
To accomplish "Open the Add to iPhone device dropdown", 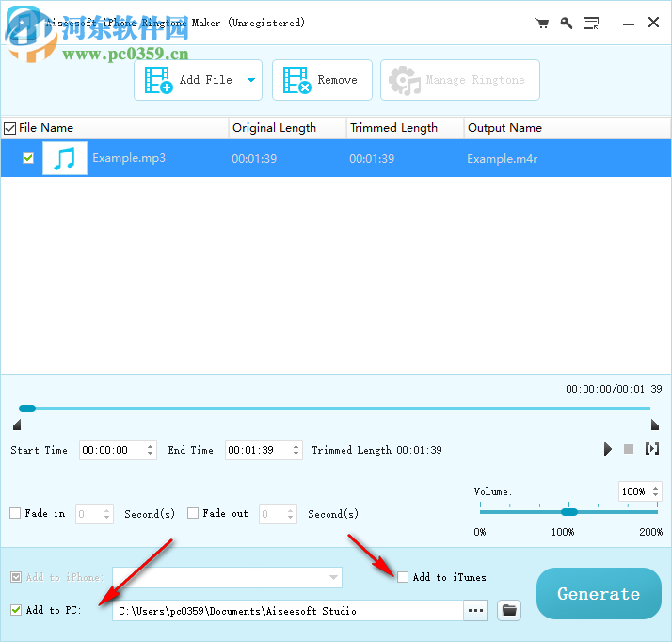I will point(227,577).
